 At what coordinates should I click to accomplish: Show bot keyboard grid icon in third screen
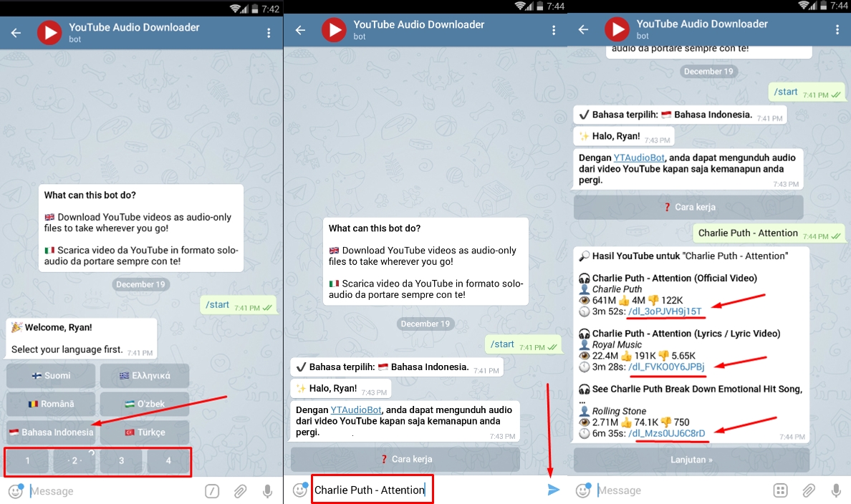[780, 490]
